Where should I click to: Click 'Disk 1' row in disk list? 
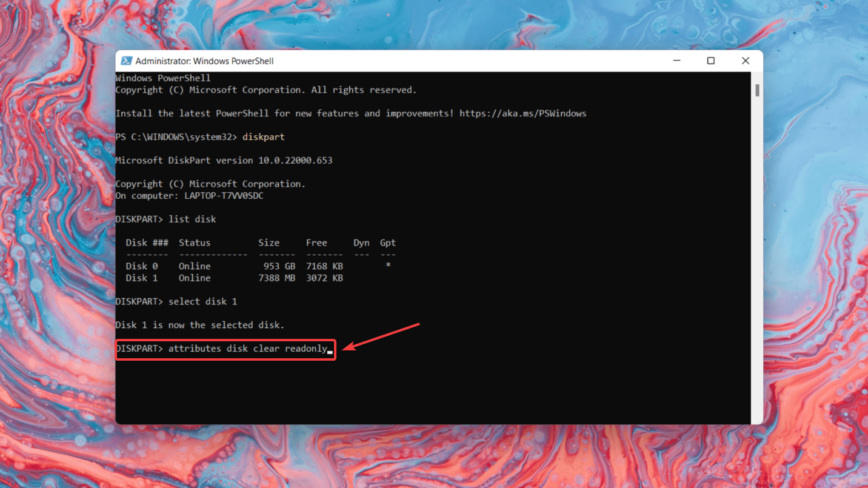[235, 278]
